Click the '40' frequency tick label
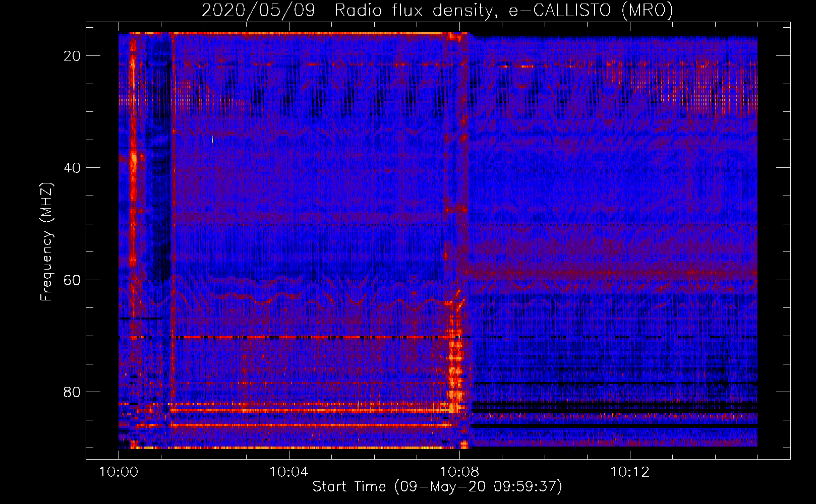The height and width of the screenshot is (504, 816). pyautogui.click(x=72, y=168)
